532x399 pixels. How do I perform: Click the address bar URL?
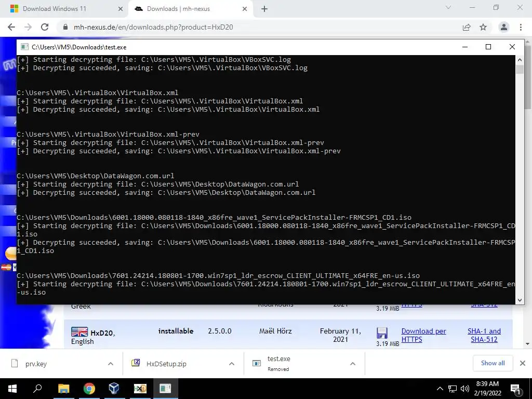click(153, 27)
